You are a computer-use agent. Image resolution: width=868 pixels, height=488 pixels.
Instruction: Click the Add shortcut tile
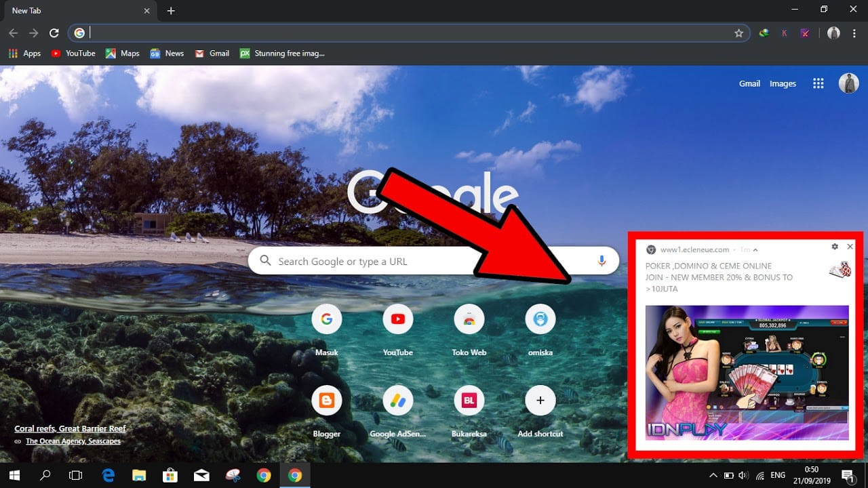540,412
